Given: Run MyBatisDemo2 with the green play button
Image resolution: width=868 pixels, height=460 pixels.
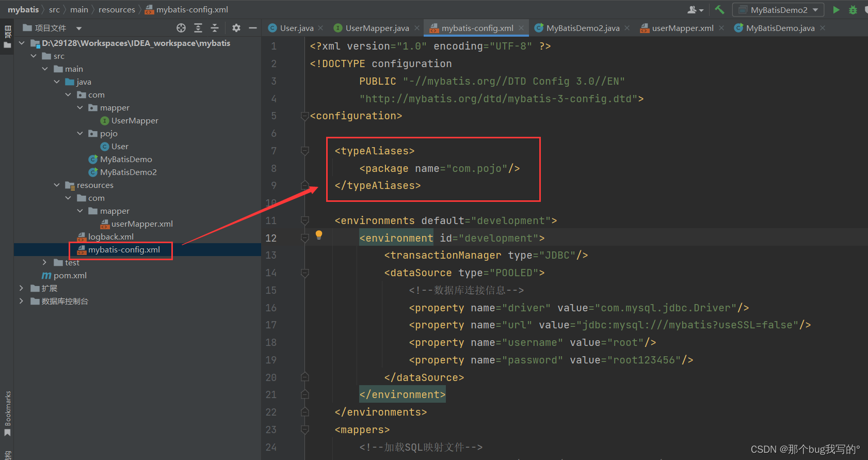Looking at the screenshot, I should tap(836, 9).
